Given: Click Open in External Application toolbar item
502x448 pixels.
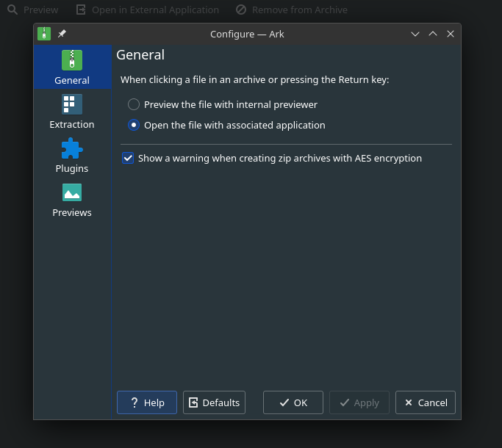Looking at the screenshot, I should coord(148,10).
